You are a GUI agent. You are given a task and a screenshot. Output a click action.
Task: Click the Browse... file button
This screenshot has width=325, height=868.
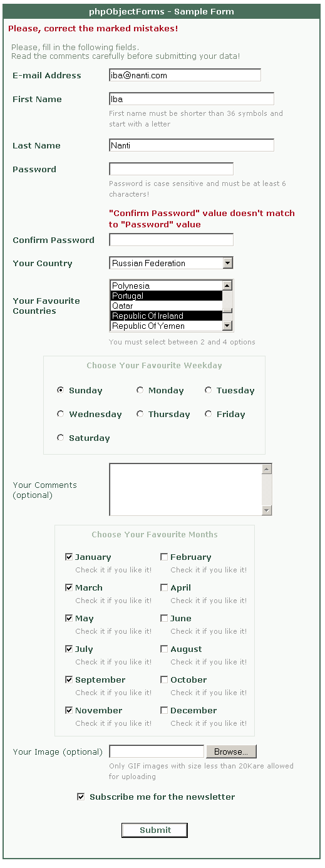pyautogui.click(x=231, y=752)
